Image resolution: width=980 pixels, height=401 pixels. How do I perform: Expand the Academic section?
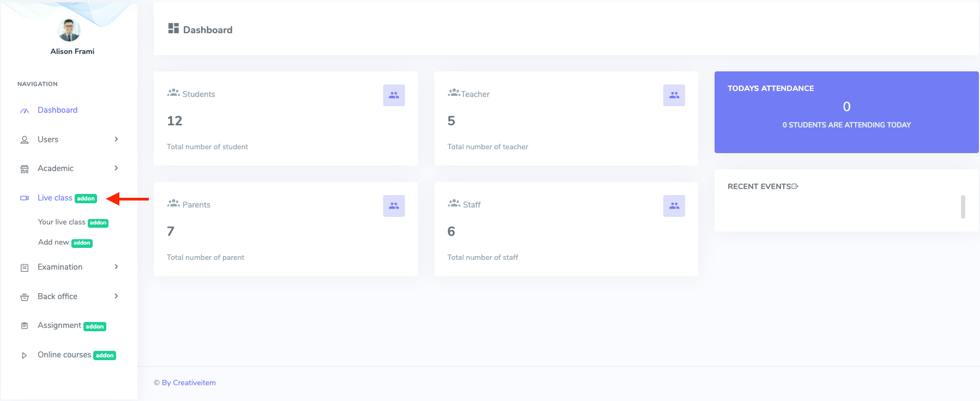[x=116, y=168]
